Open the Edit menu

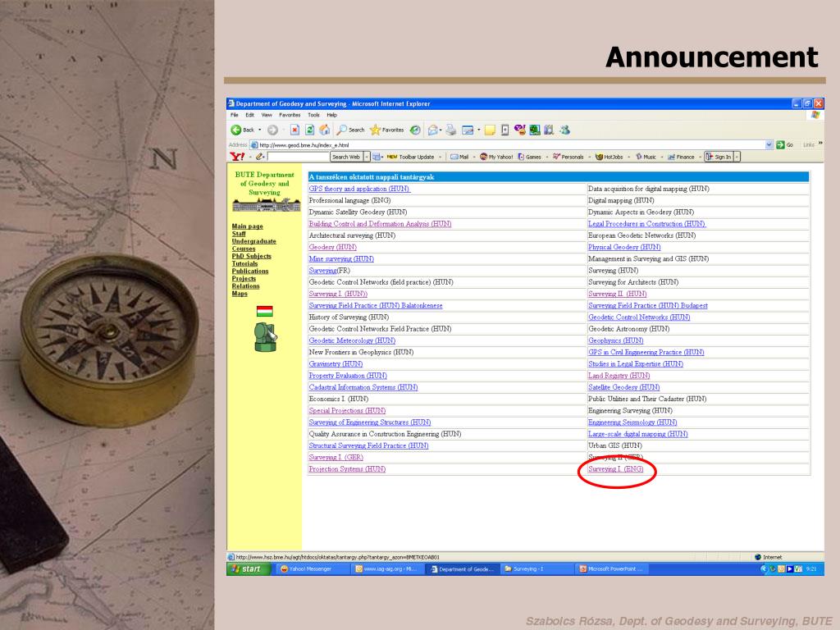249,115
